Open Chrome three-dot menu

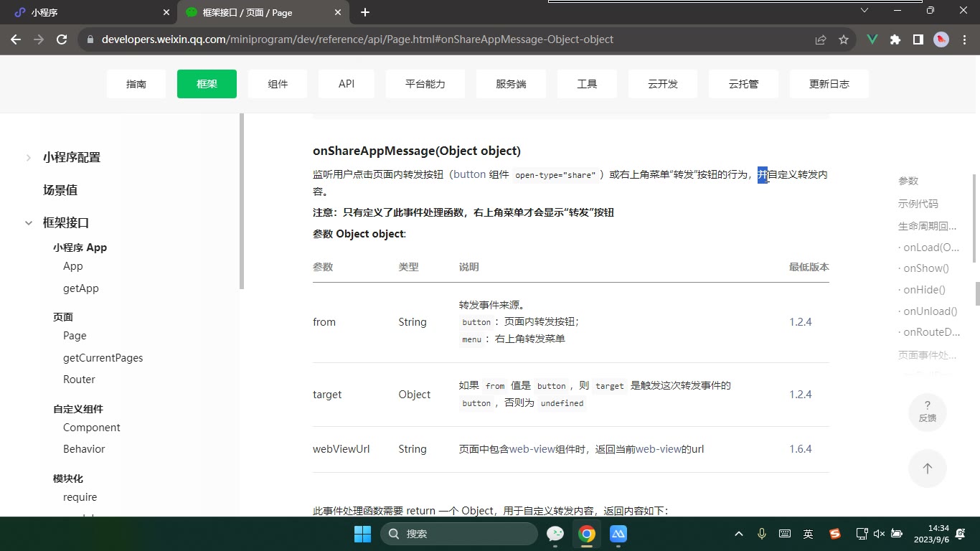[964, 39]
